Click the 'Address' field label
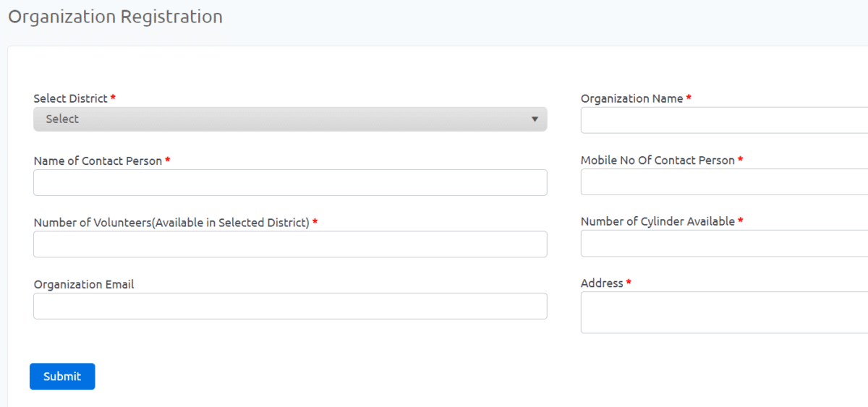The height and width of the screenshot is (407, 868). point(602,283)
